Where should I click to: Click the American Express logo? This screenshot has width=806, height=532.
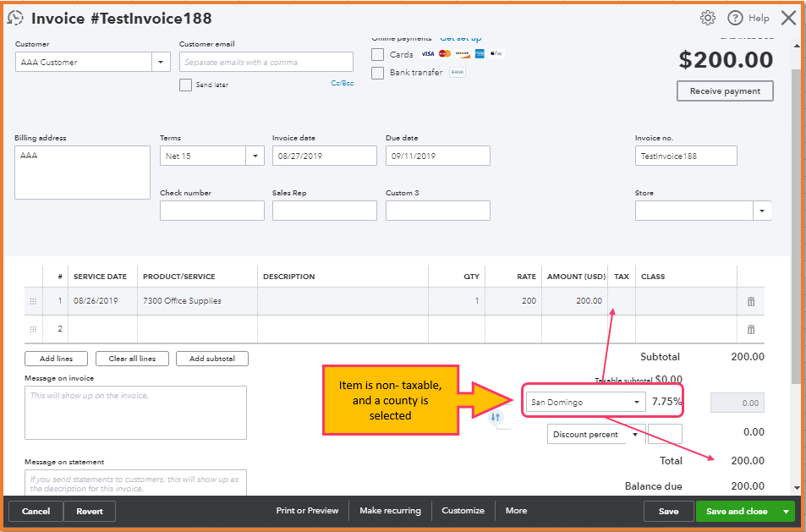tap(480, 54)
